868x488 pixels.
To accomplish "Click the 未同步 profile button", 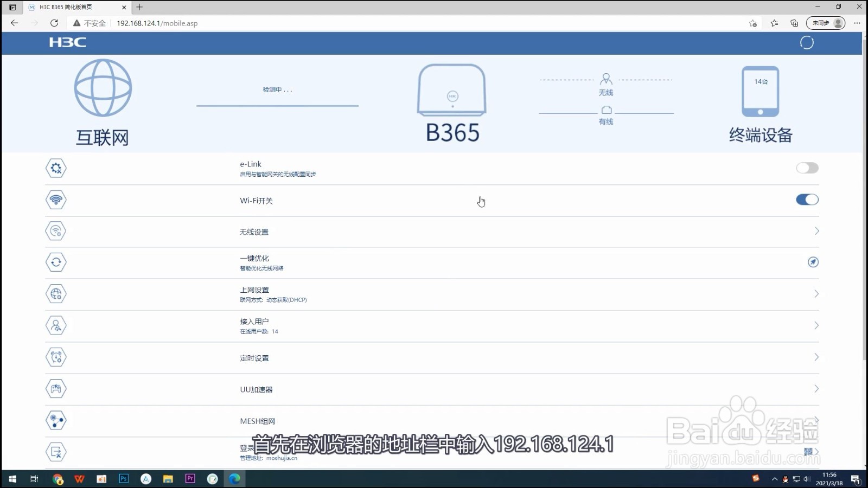I will (x=825, y=23).
